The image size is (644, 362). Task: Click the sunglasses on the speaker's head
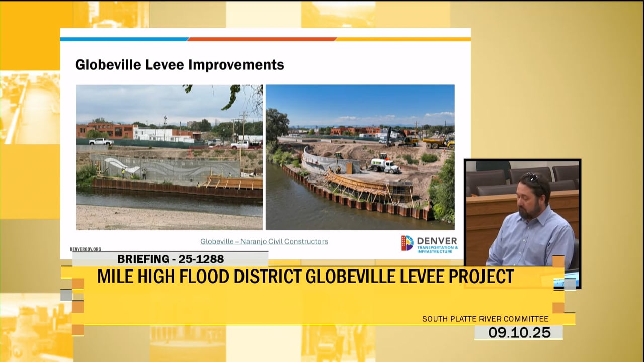[x=533, y=177]
